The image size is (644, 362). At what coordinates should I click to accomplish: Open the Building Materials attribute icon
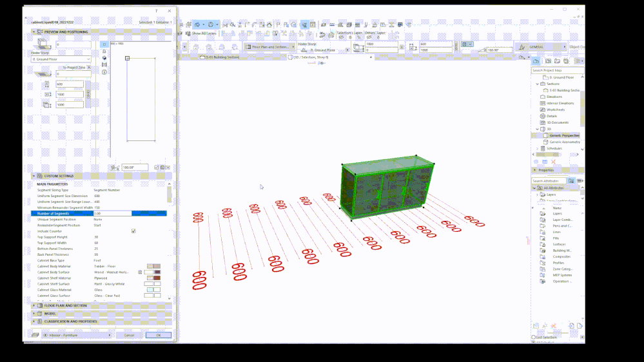tap(543, 251)
